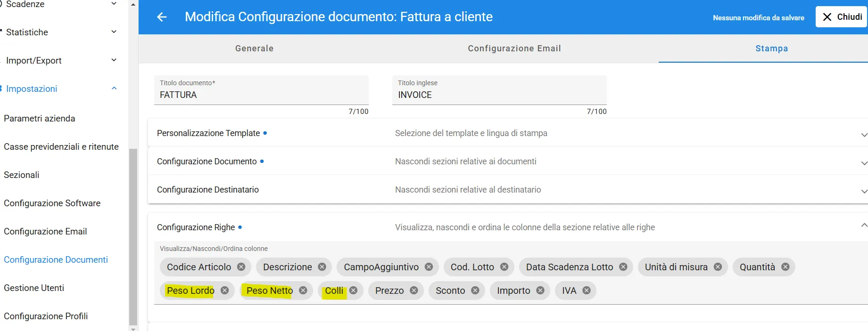Open the Sezionali settings page
Image resolution: width=868 pixels, height=331 pixels.
pyautogui.click(x=22, y=175)
